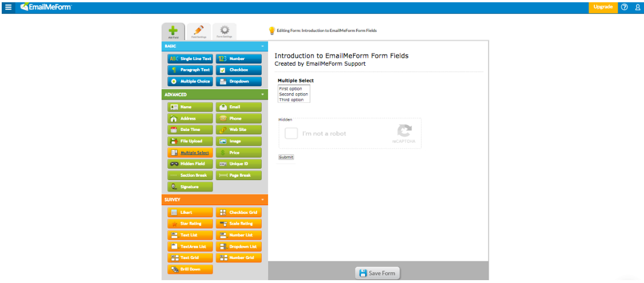This screenshot has height=283, width=644.
Task: Add a Checkbox field
Action: pyautogui.click(x=239, y=70)
